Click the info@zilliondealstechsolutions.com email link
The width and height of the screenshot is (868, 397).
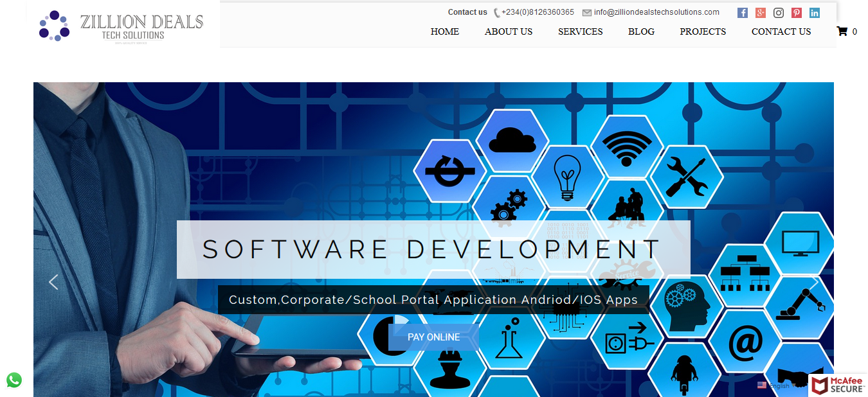point(656,12)
